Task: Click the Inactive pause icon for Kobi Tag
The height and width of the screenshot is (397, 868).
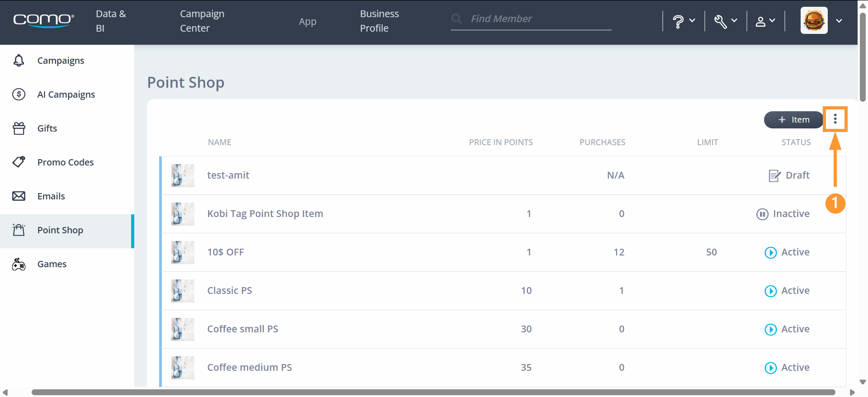Action: (x=762, y=214)
